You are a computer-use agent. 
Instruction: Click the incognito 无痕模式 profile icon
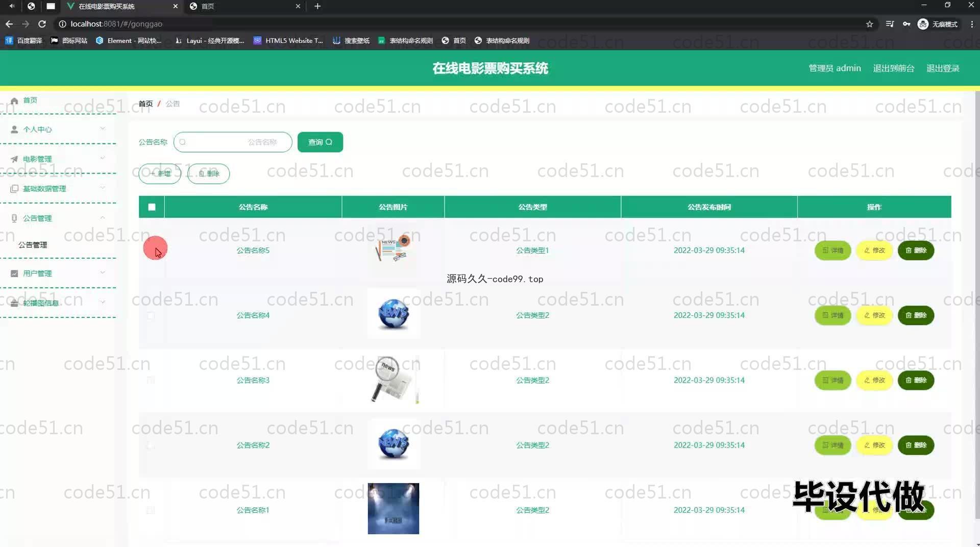tap(923, 24)
